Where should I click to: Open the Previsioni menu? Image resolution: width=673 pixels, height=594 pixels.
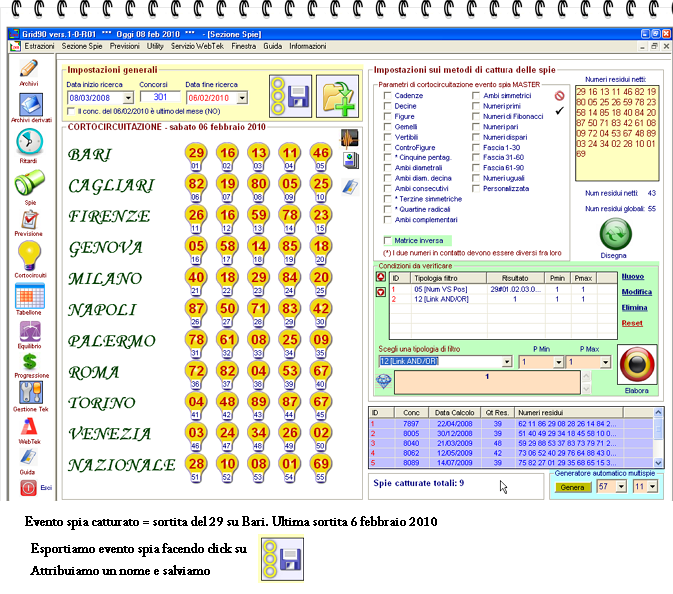(124, 46)
